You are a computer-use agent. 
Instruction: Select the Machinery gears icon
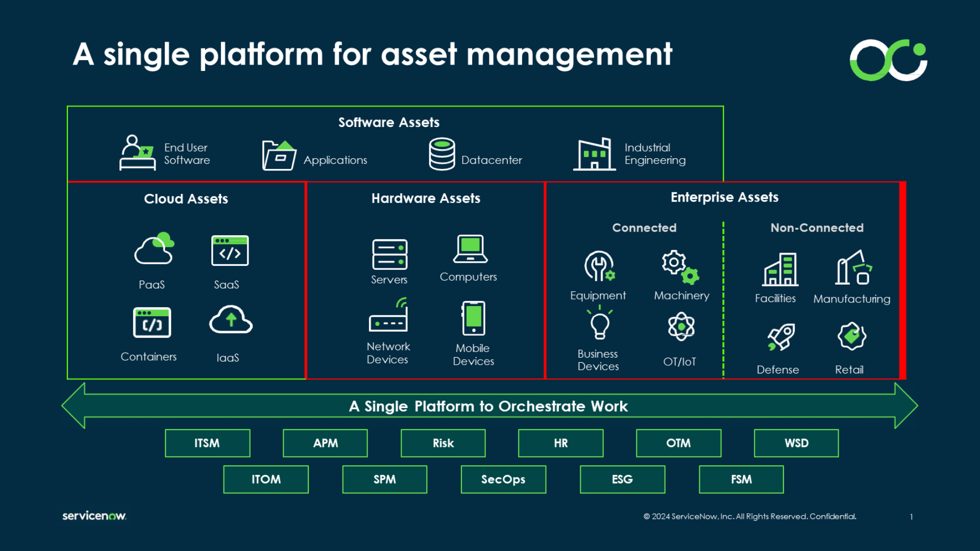tap(680, 267)
